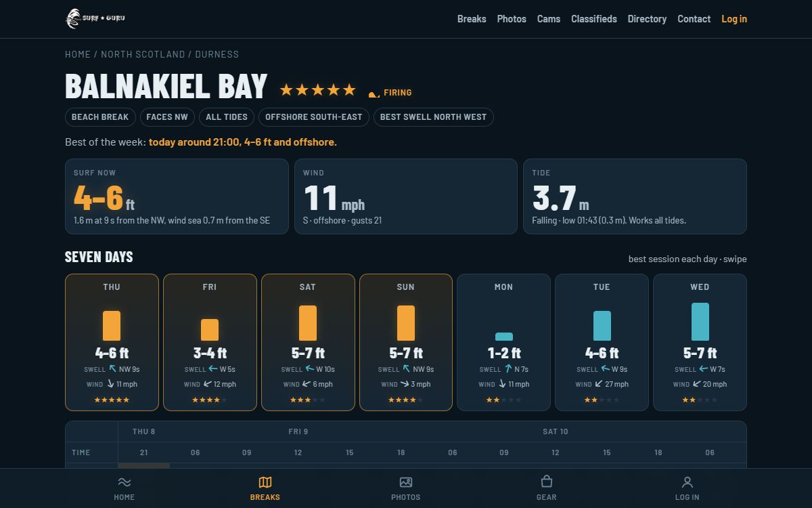Screen dimensions: 812x508
Task: Open Photos in top menu
Action: point(512,19)
